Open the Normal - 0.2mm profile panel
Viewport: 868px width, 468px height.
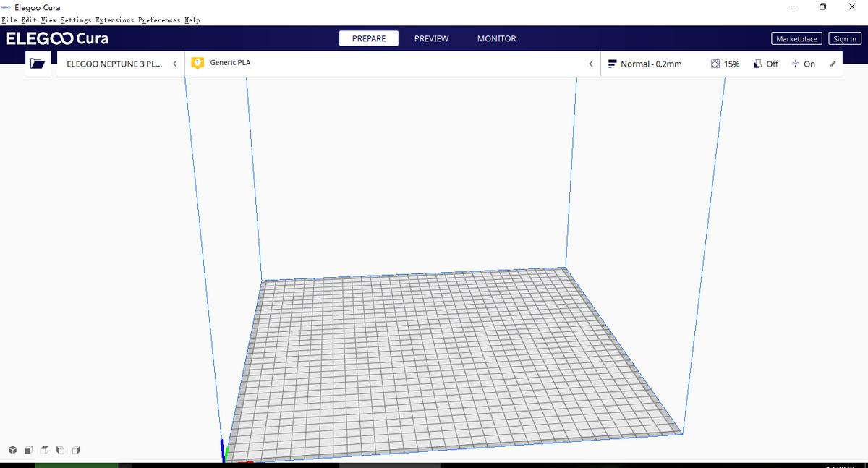click(x=722, y=64)
